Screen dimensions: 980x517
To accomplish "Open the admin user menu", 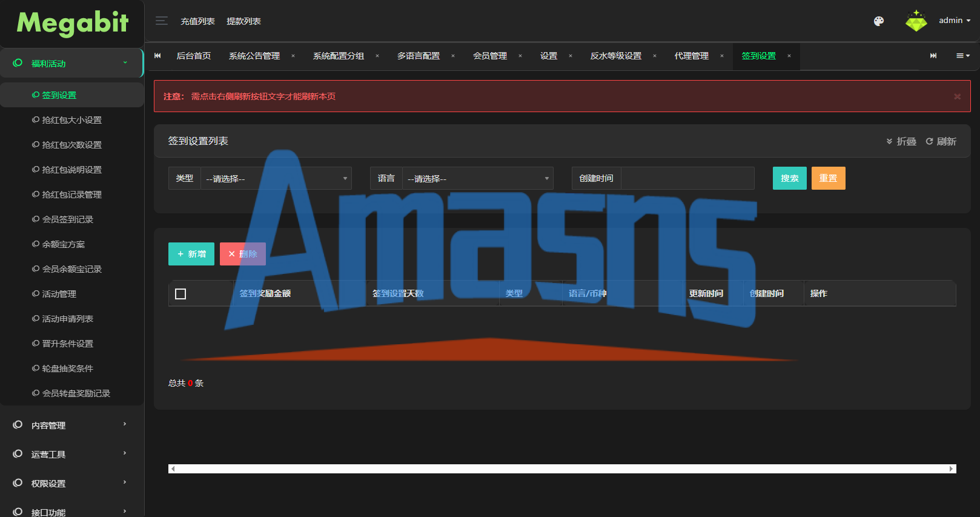I will 955,21.
